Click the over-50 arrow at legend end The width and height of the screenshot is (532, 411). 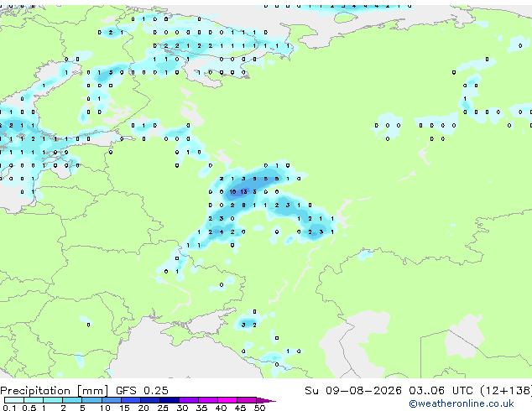point(266,400)
